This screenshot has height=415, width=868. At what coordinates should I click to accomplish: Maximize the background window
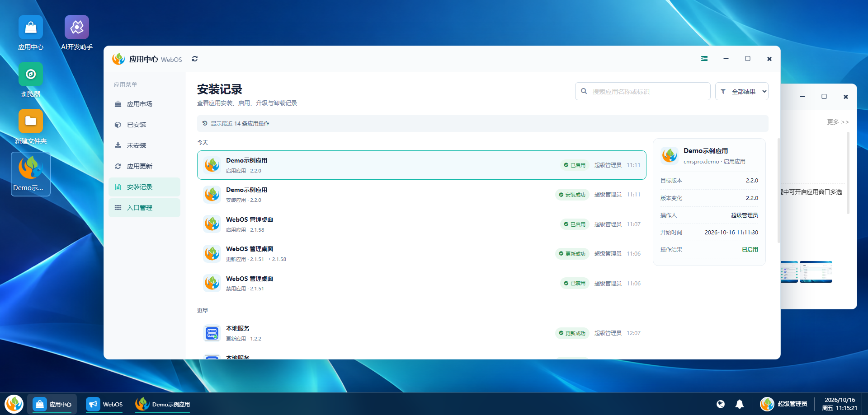(x=824, y=97)
